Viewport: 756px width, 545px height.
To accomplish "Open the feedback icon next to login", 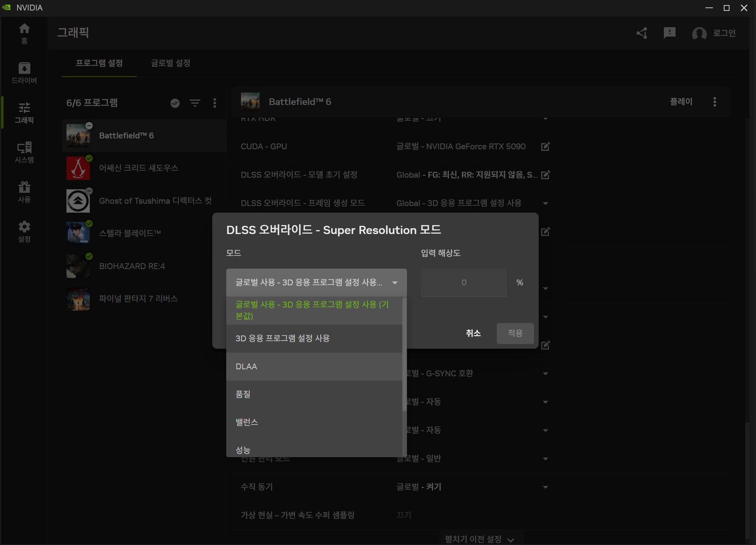I will 669,33.
